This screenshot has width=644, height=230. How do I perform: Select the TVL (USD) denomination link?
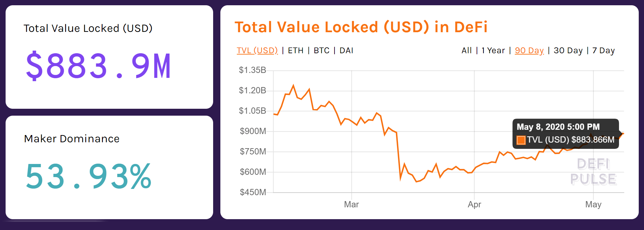pyautogui.click(x=258, y=50)
